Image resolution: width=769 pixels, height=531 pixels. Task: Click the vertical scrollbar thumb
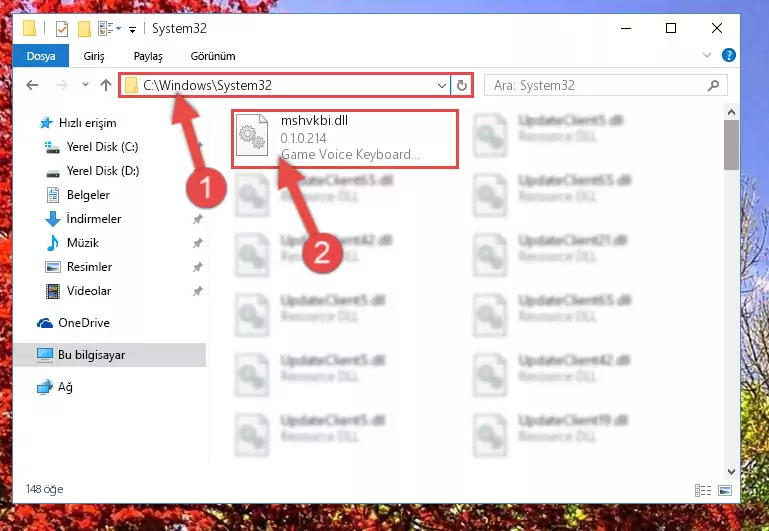(731, 145)
